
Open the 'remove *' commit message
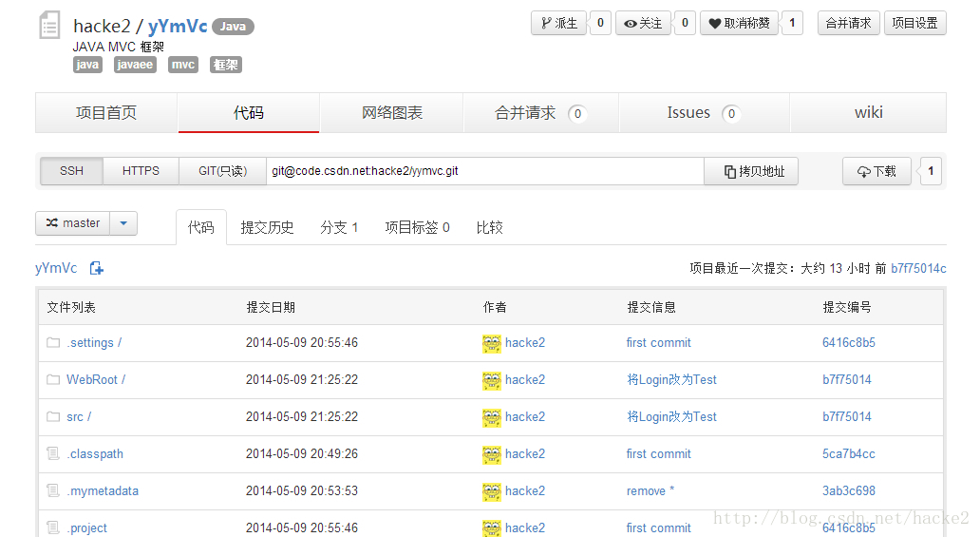pyautogui.click(x=650, y=490)
